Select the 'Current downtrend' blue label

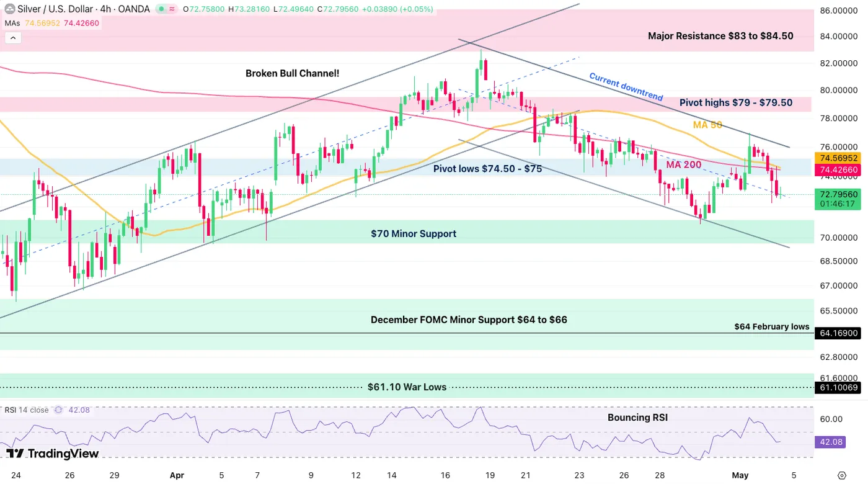pyautogui.click(x=626, y=87)
